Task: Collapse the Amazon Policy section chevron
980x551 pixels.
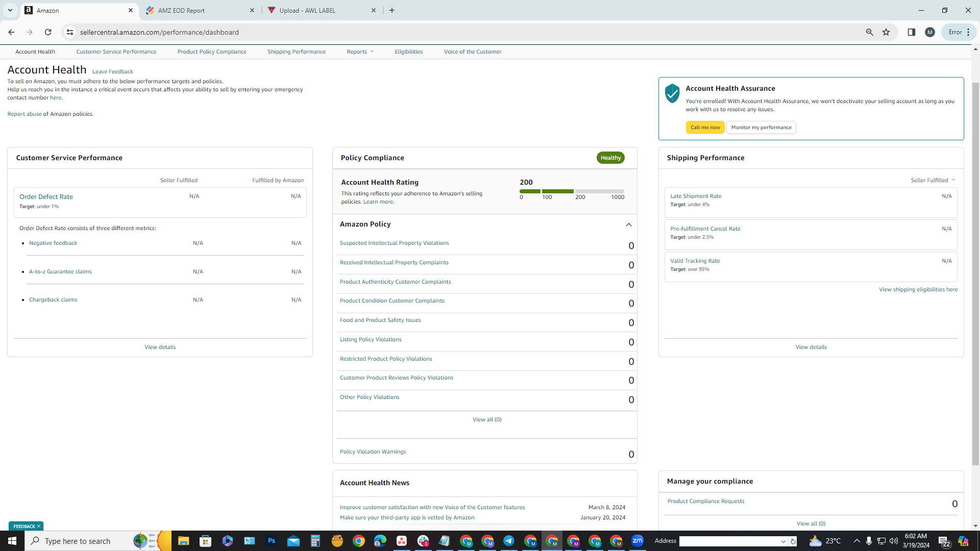Action: [629, 224]
